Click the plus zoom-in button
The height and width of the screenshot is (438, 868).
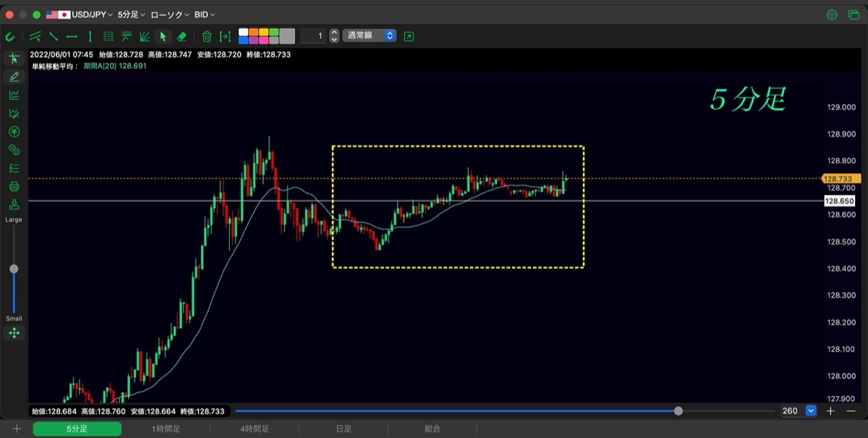(x=831, y=411)
